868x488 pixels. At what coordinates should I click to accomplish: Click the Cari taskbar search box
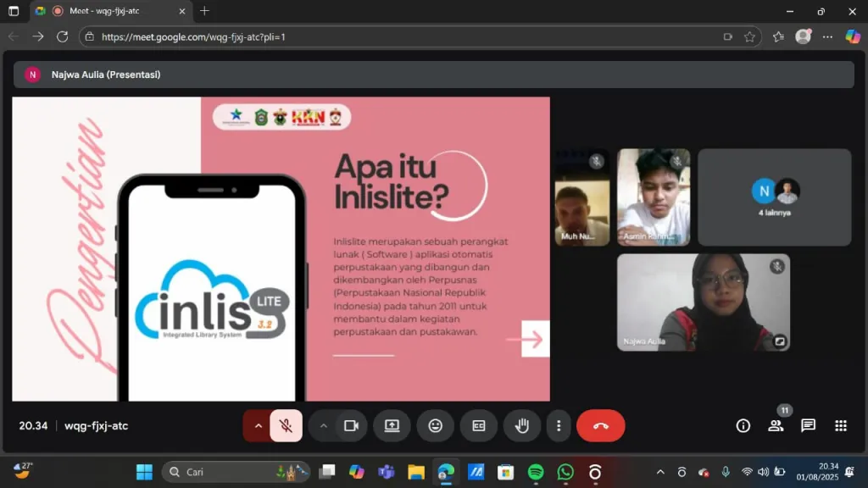click(236, 472)
